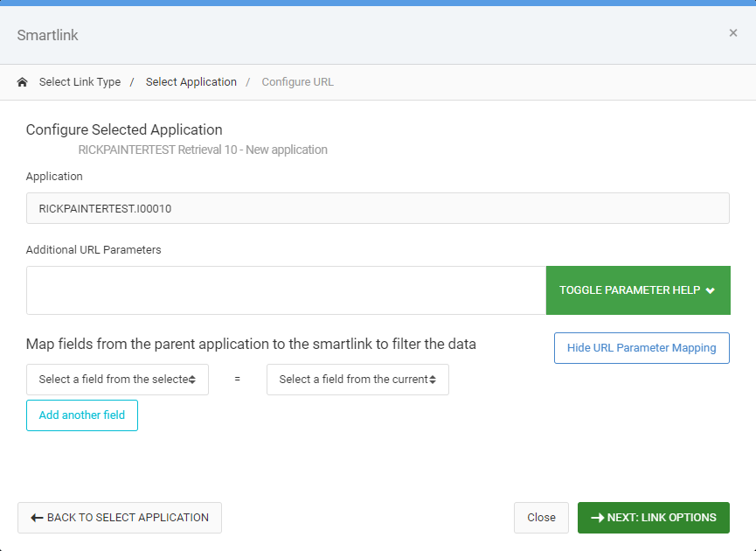Click the right arrow icon on Next: Link Options
The height and width of the screenshot is (551, 756).
pos(598,518)
